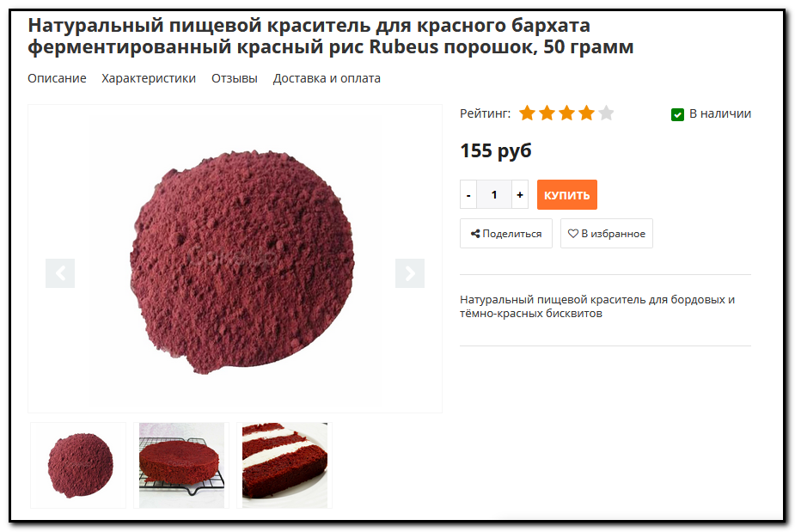Image resolution: width=795 pixels, height=532 pixels.
Task: Click the fourth orange rating star
Action: click(x=587, y=113)
